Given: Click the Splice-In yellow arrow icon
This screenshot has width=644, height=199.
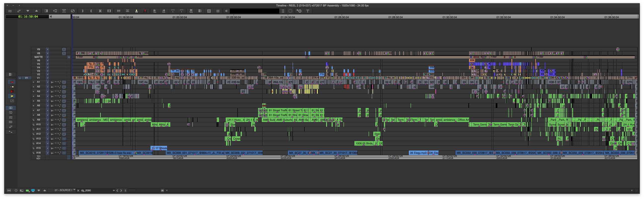Looking at the screenshot, I should click(136, 11).
